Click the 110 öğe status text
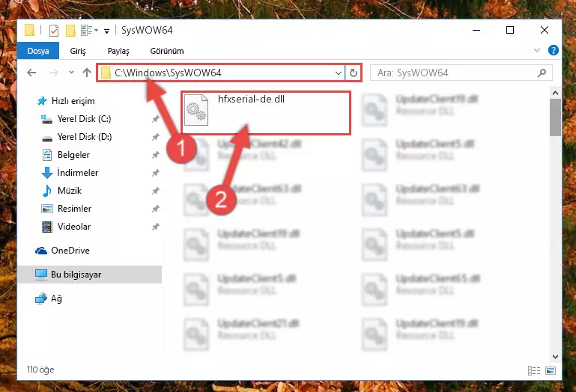 click(40, 370)
